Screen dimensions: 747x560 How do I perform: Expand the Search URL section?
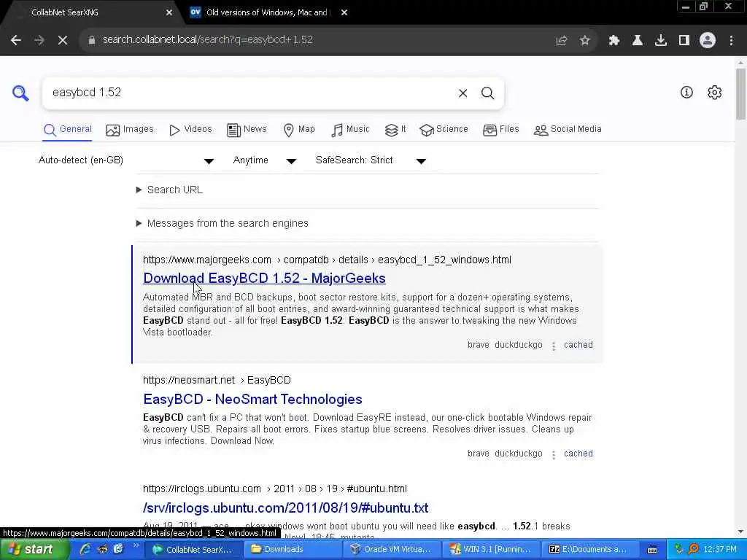pyautogui.click(x=169, y=190)
